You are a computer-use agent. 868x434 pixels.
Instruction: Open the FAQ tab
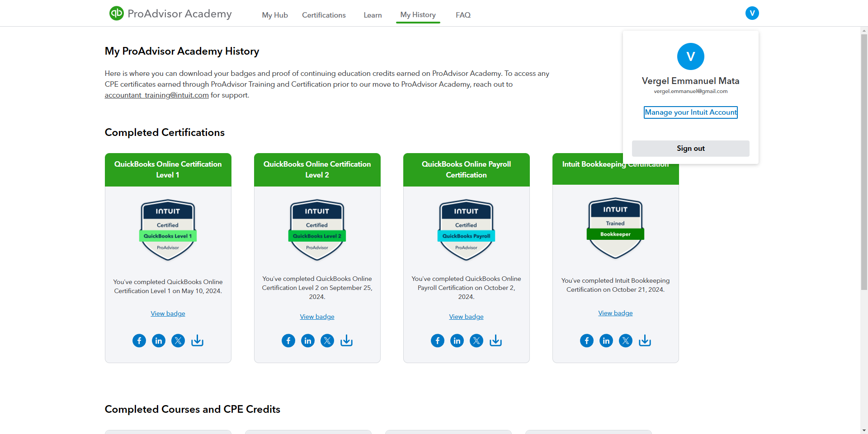[x=463, y=15]
